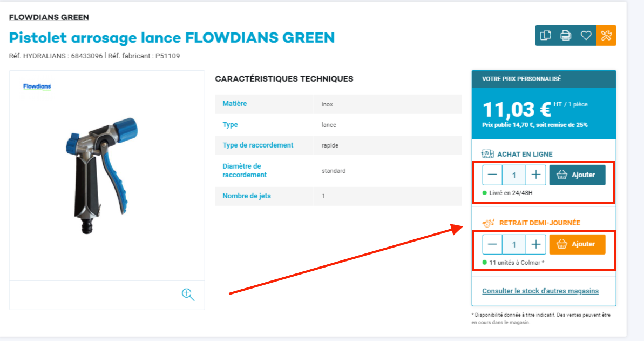Increase online purchase quantity with plus
The width and height of the screenshot is (644, 341).
click(x=535, y=175)
